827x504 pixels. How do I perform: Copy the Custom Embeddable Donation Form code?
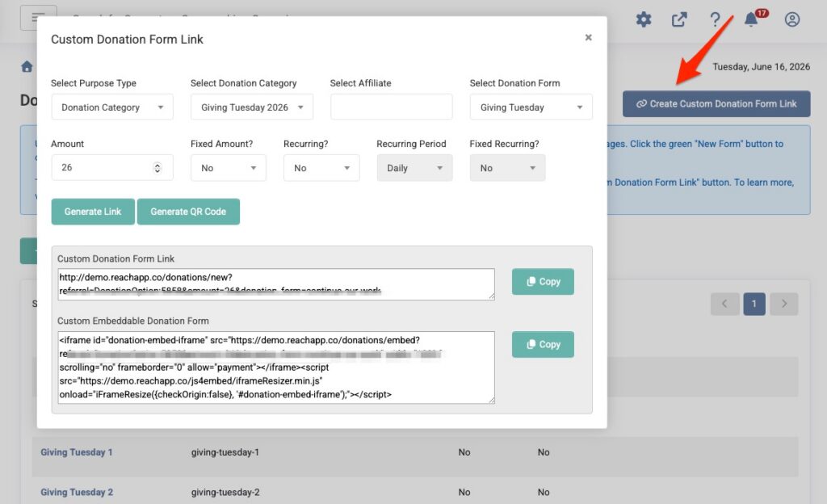543,344
